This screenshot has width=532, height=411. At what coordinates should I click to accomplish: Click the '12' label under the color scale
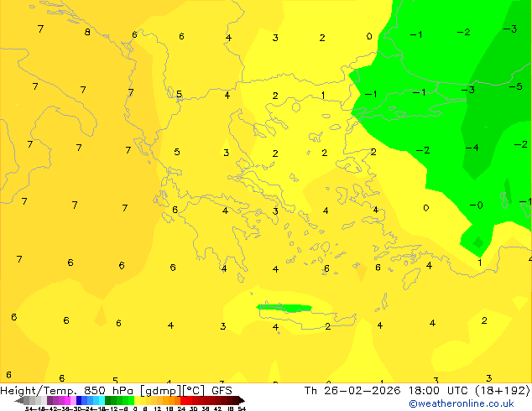(x=157, y=408)
